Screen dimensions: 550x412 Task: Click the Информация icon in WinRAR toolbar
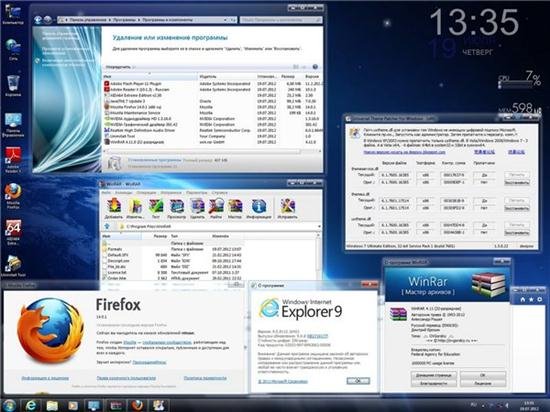[x=259, y=208]
